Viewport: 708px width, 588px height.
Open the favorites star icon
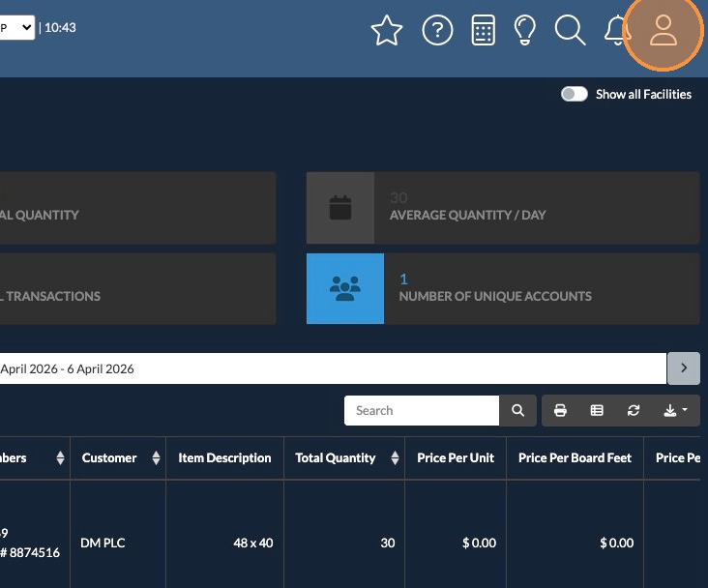[x=387, y=30]
